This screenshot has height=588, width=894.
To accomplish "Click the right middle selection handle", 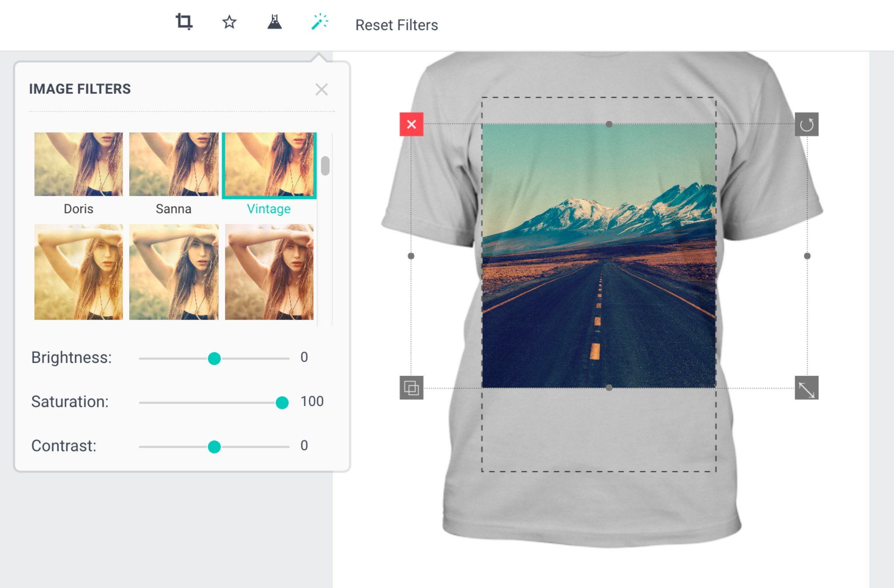I will point(807,256).
